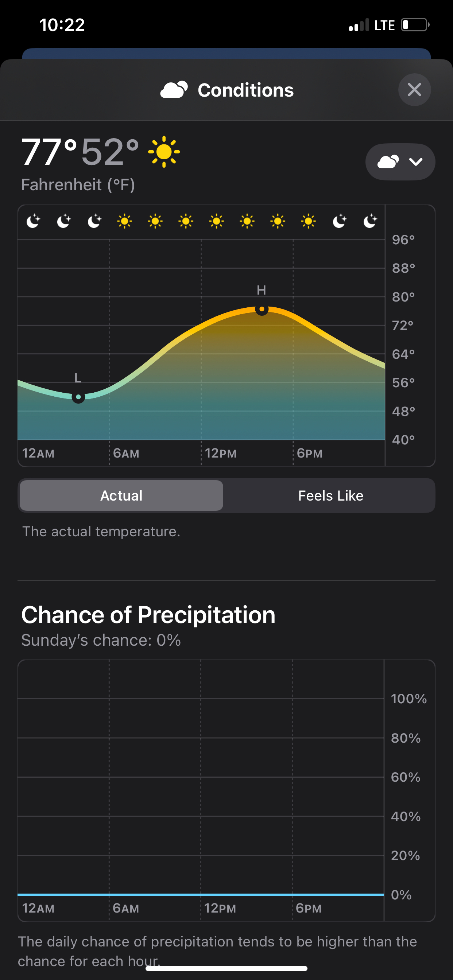Viewport: 453px width, 980px height.
Task: Select the Actual temperature segment
Action: (121, 495)
